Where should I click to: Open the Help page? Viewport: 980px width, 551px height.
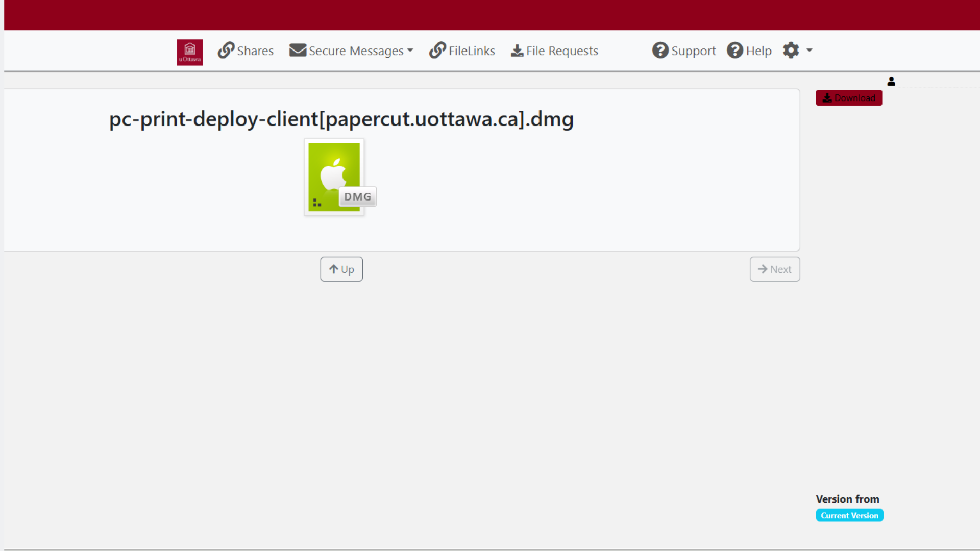[749, 51]
